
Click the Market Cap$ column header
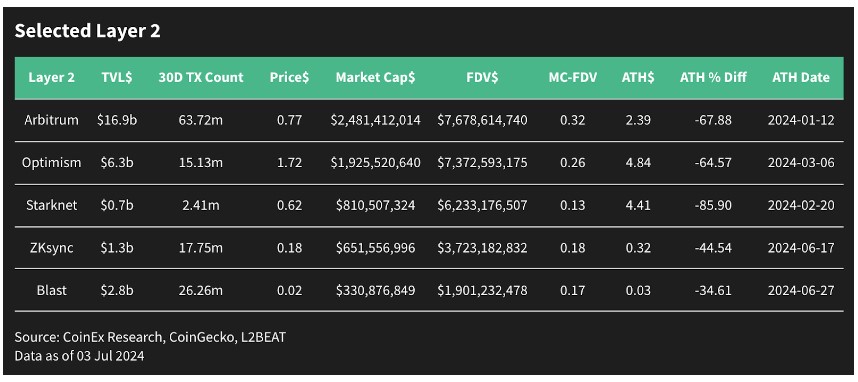pyautogui.click(x=375, y=77)
